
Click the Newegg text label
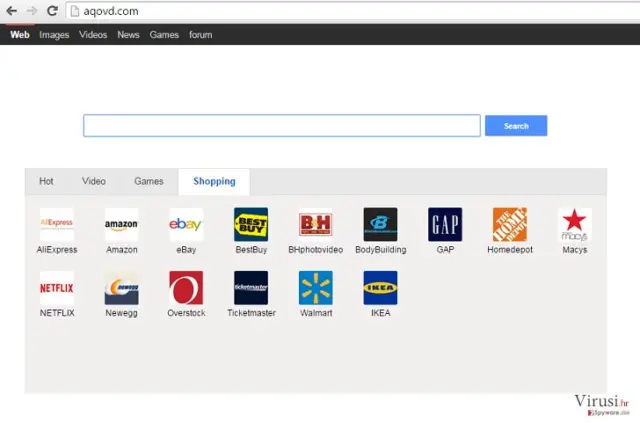121,313
